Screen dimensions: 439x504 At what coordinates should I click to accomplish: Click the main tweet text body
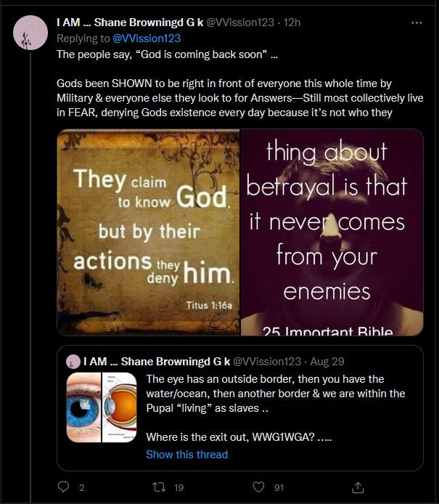pos(240,84)
